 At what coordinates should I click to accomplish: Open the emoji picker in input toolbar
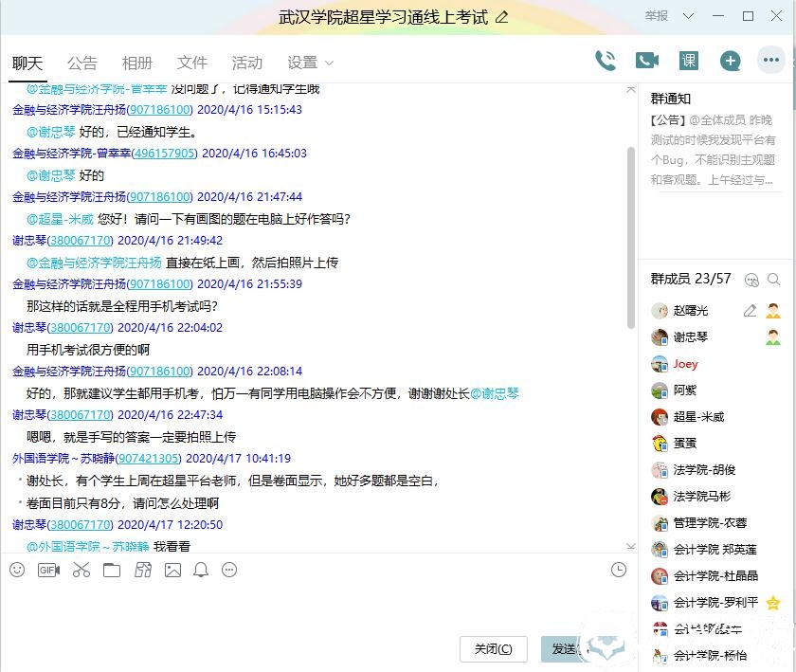point(17,570)
